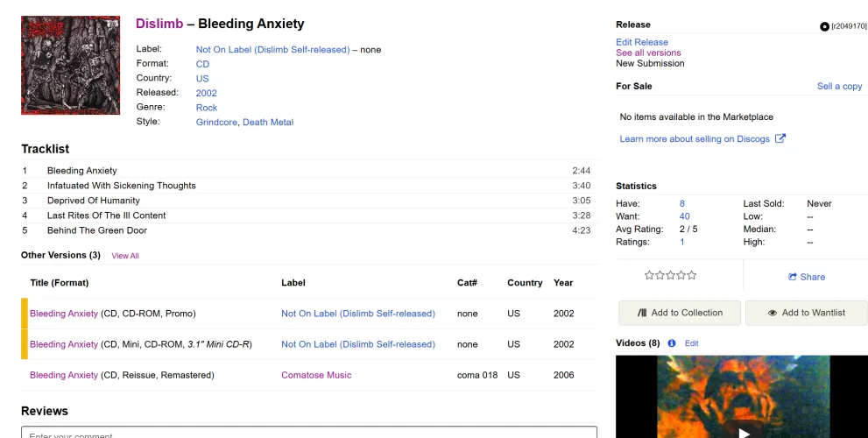Rate the release three stars
This screenshot has height=438, width=868.
(670, 275)
